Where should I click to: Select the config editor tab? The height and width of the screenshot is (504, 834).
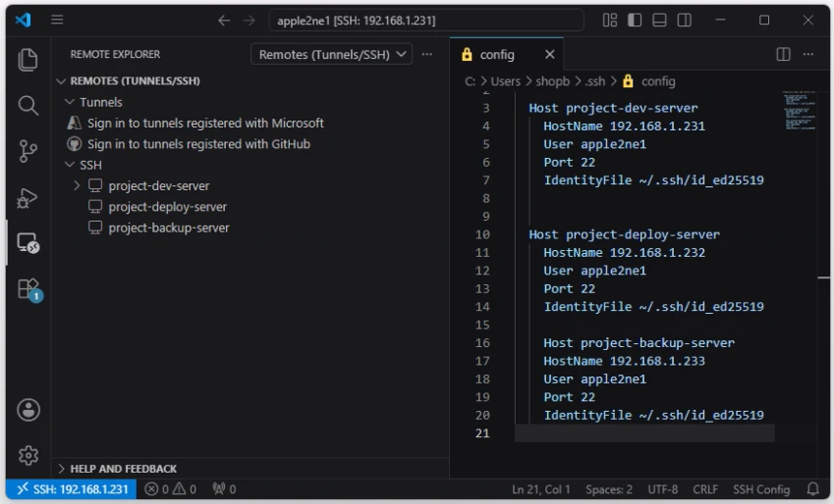[x=507, y=54]
